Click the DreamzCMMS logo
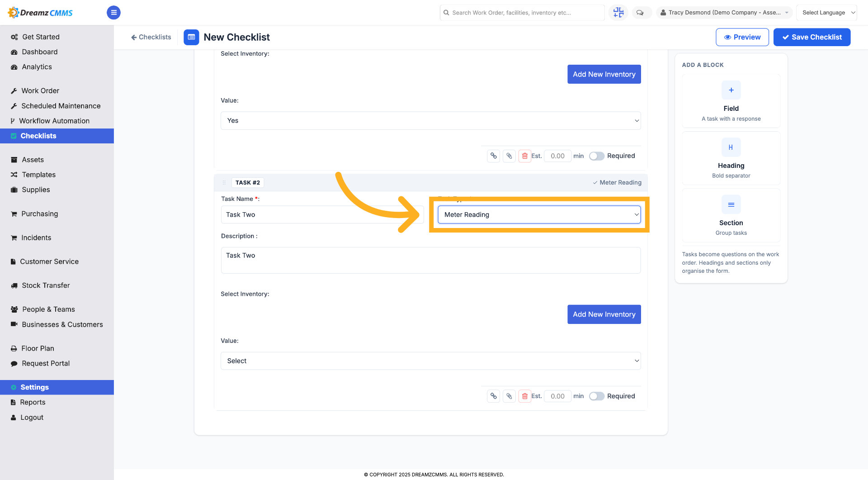The width and height of the screenshot is (868, 480). click(40, 13)
